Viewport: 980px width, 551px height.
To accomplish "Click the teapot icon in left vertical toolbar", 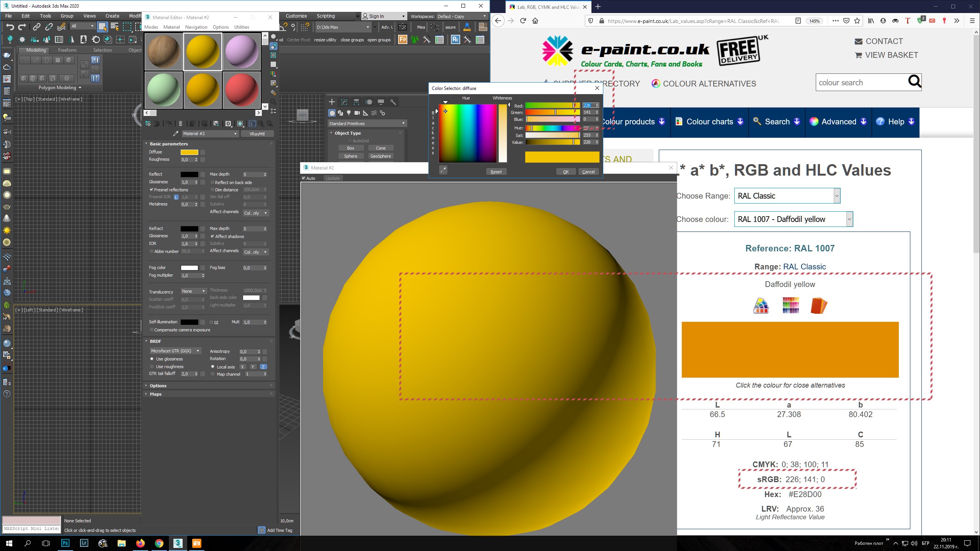I will [x=7, y=55].
